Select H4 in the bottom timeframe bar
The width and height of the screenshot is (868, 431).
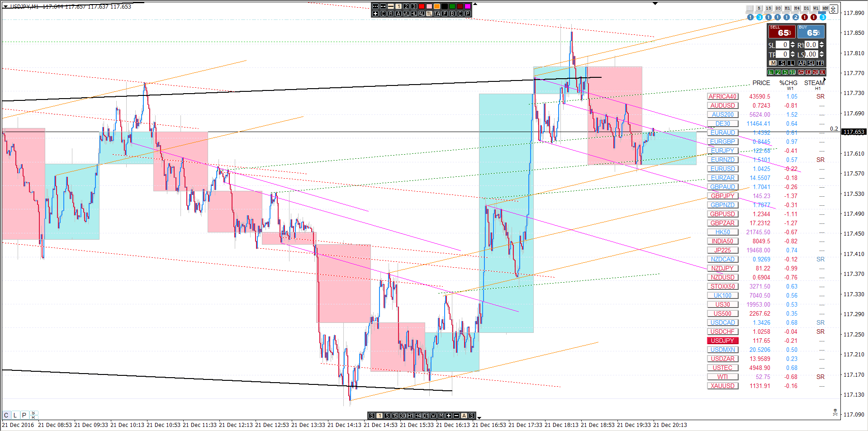(418, 416)
